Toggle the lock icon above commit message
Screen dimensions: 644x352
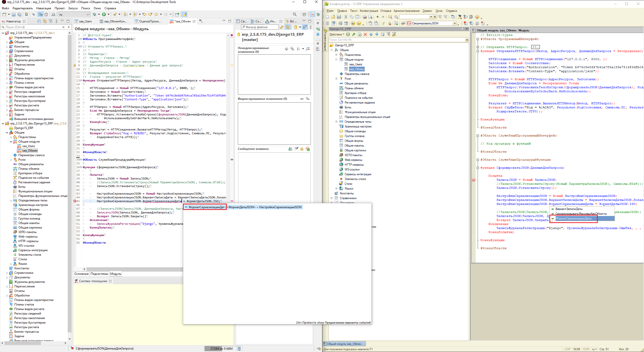coord(302,149)
